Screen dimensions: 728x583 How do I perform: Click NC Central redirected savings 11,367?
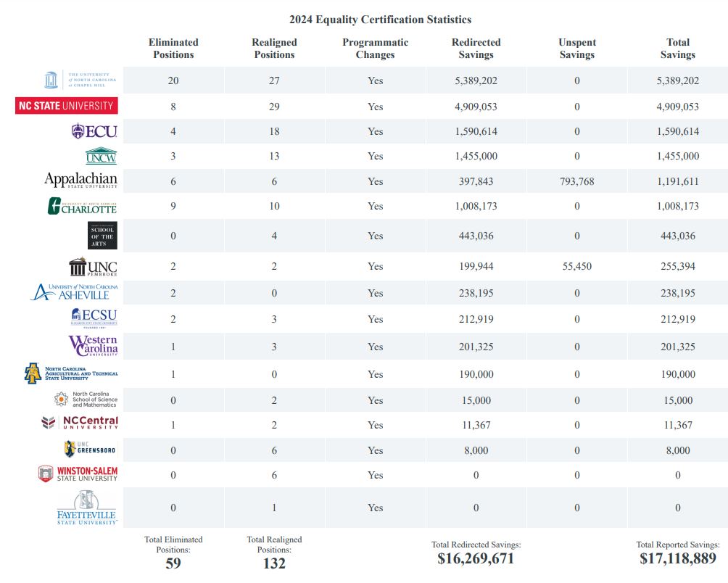click(476, 425)
